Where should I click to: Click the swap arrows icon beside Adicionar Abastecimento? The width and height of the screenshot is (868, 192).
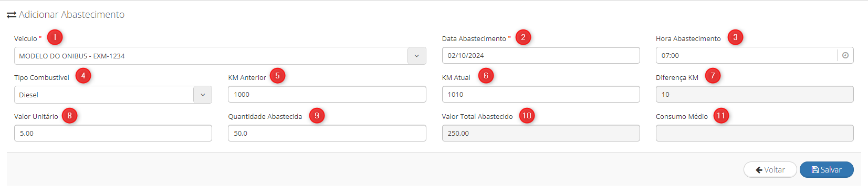click(12, 15)
